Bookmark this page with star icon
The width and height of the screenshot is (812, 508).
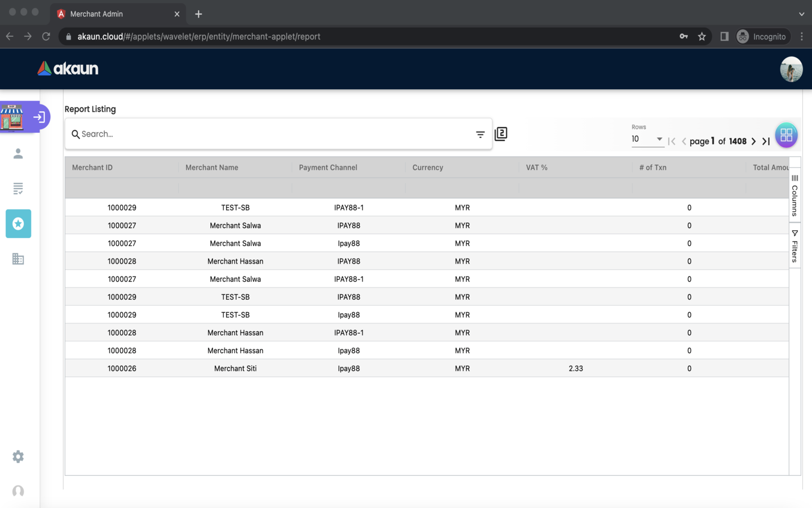click(x=701, y=37)
